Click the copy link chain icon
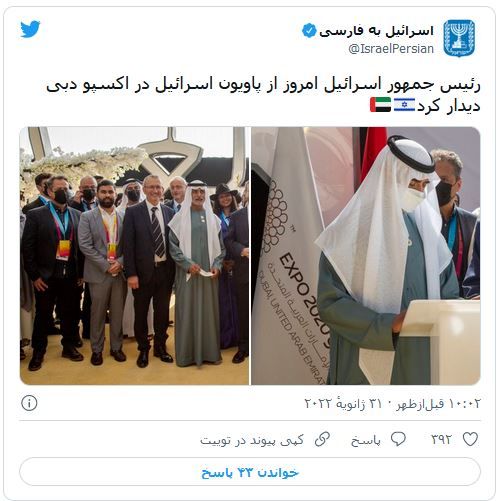The height and width of the screenshot is (501, 500). pos(322,439)
